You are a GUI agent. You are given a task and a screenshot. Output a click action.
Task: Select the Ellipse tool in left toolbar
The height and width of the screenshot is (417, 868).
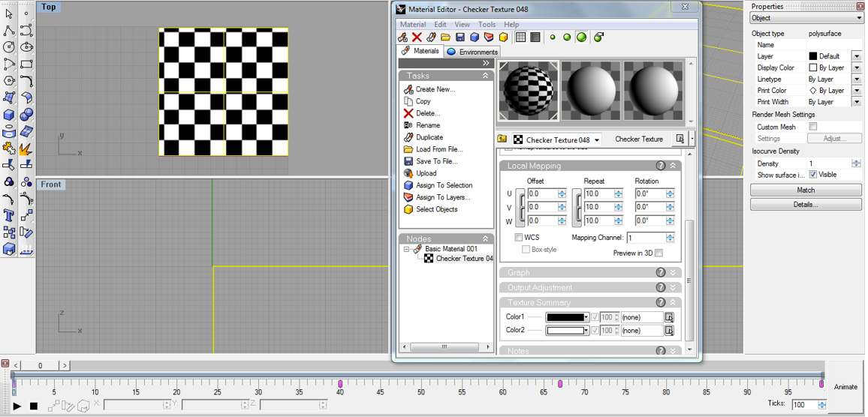26,47
